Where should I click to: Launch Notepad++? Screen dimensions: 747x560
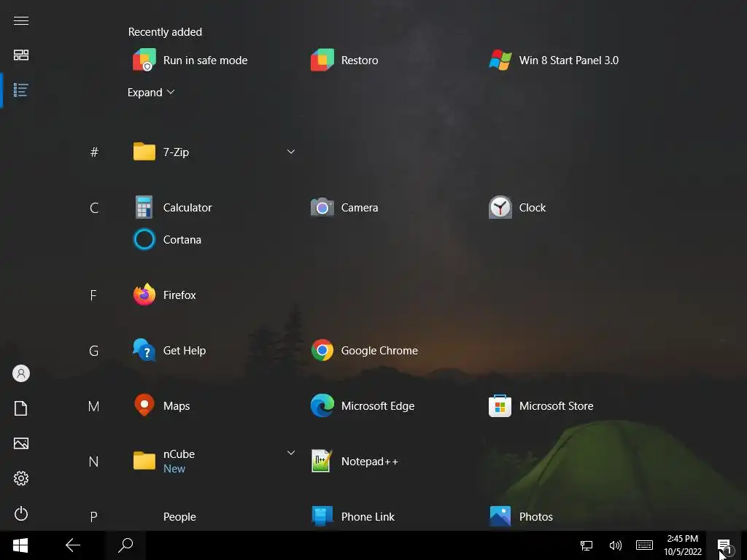coord(355,462)
